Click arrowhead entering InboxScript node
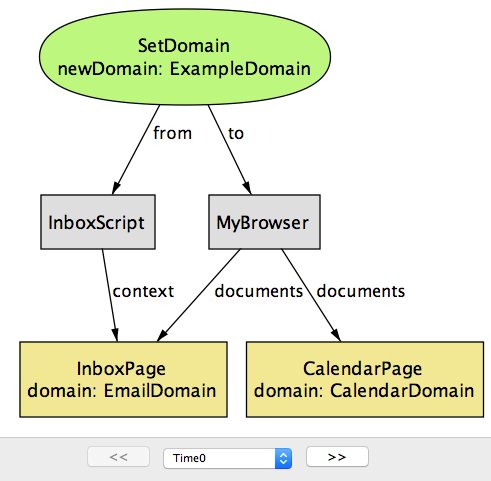 [x=116, y=188]
